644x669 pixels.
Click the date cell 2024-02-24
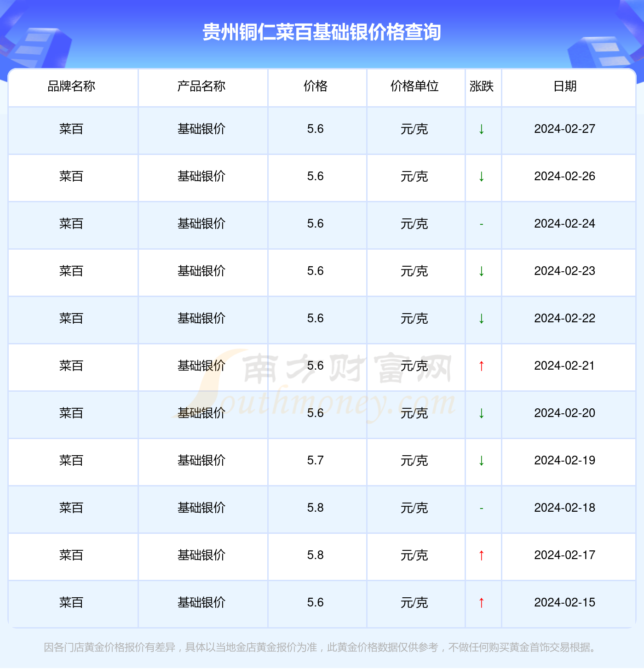565,224
